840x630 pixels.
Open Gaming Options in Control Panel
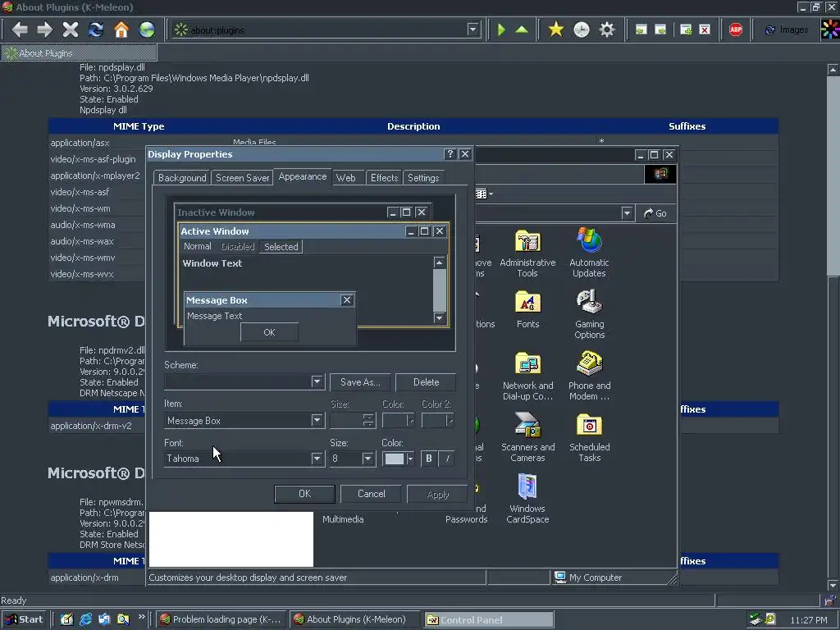point(589,314)
